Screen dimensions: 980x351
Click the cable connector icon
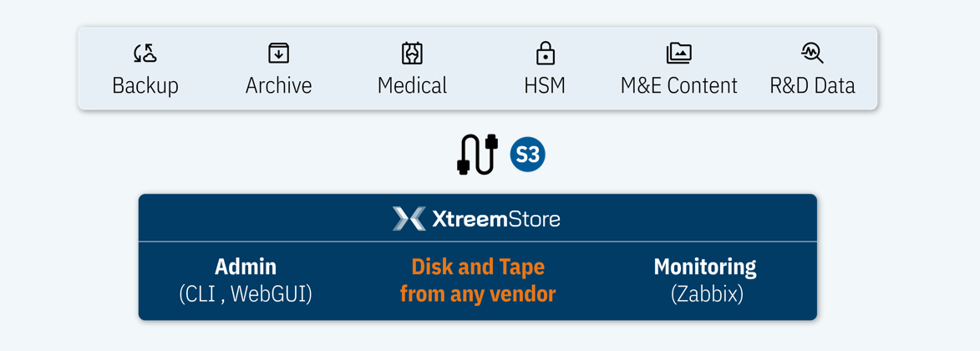[477, 154]
